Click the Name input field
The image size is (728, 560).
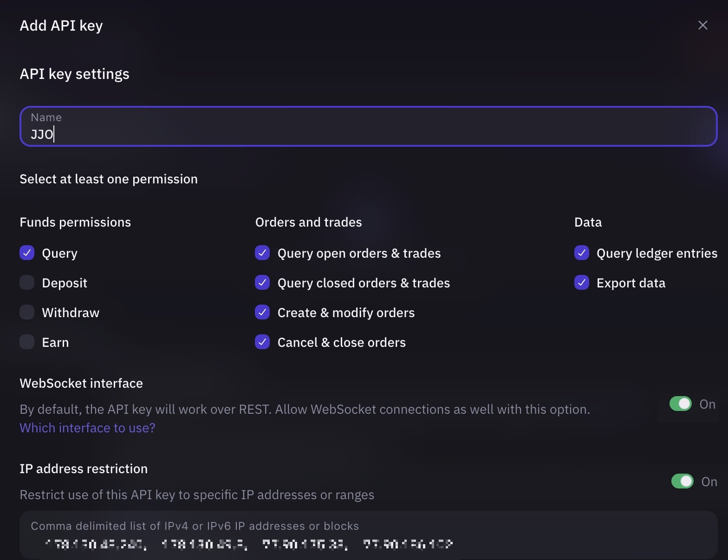(368, 126)
